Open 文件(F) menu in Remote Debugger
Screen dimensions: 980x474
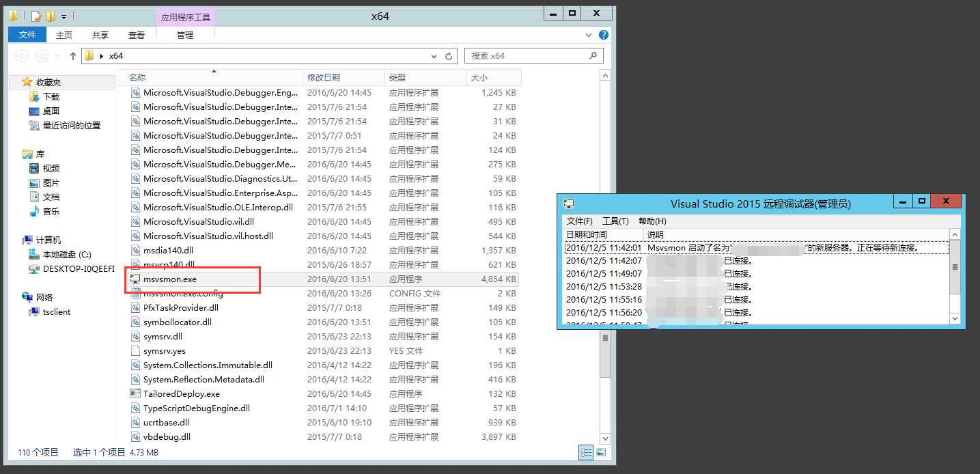pos(579,221)
